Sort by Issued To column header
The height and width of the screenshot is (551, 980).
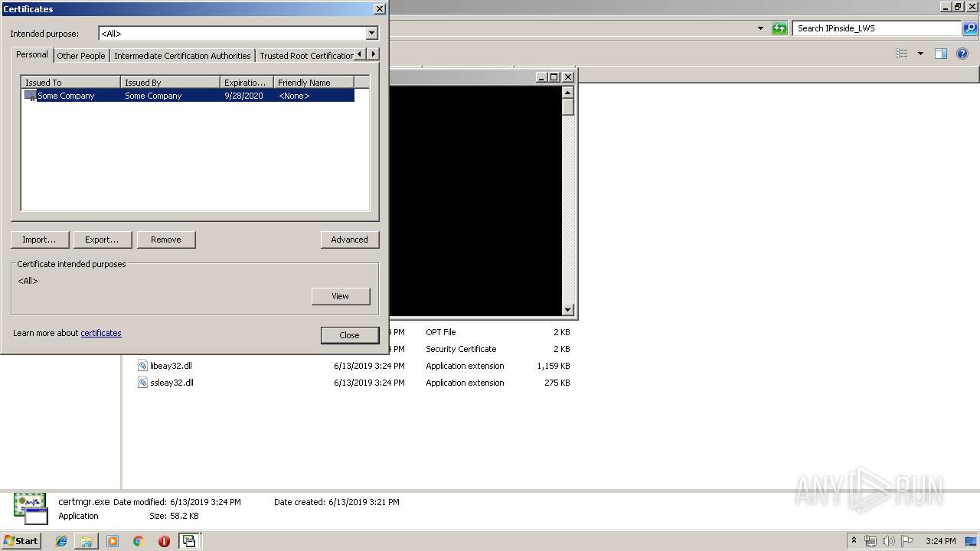(70, 83)
